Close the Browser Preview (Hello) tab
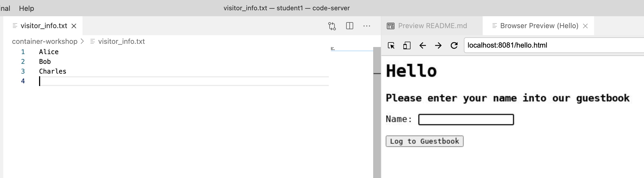Image resolution: width=644 pixels, height=178 pixels. pos(585,26)
